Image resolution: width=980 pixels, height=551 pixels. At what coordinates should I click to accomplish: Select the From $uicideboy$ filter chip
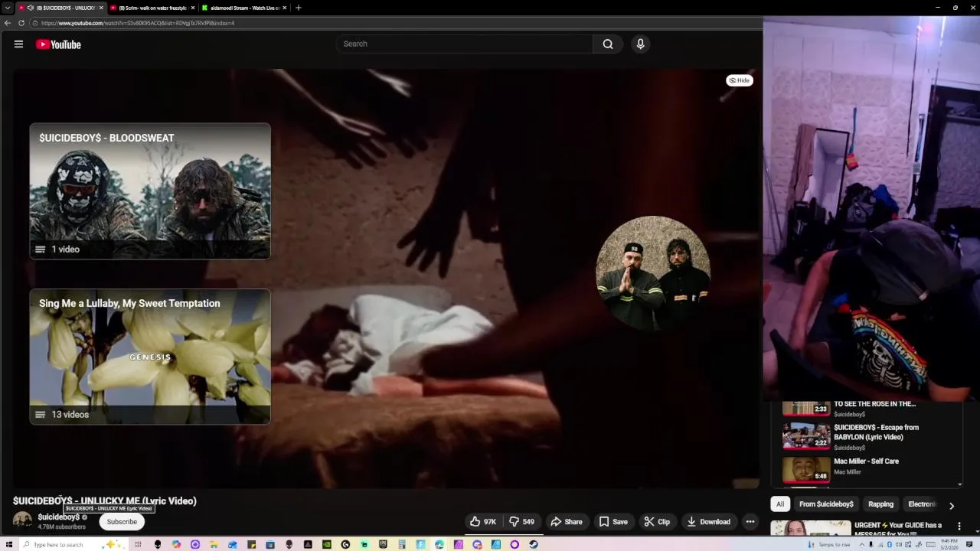click(826, 504)
